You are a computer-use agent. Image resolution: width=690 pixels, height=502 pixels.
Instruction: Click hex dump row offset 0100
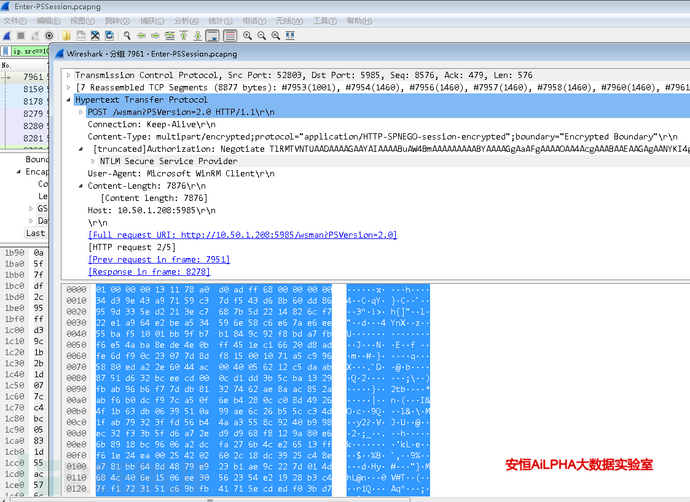click(x=76, y=467)
